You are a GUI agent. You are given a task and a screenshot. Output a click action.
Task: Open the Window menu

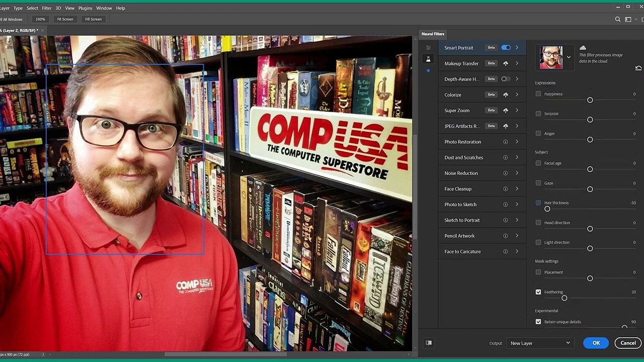104,8
